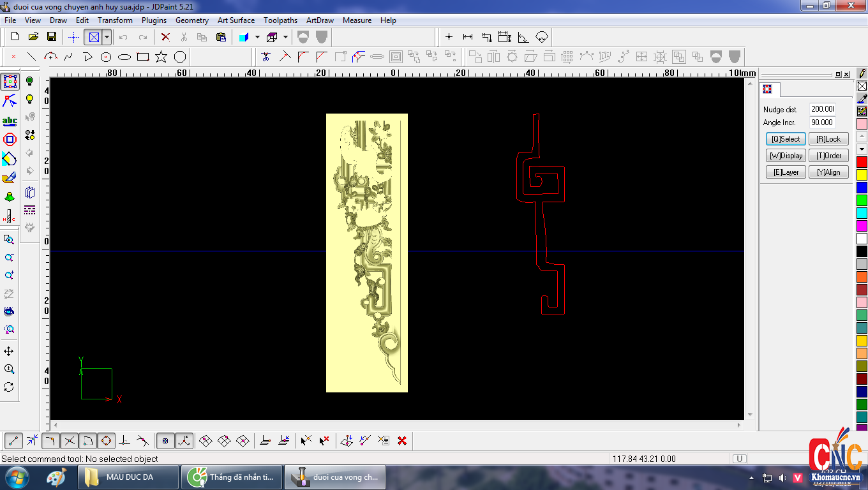Click the red X delete icon

click(165, 37)
